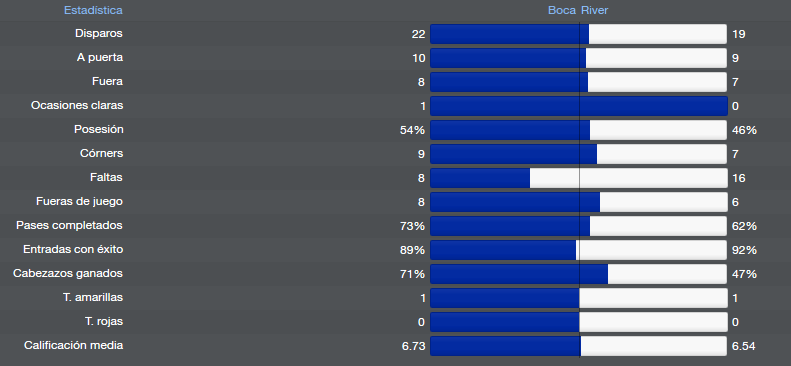Select the Ocasiones claras row label
Screen dimensions: 791x366
coord(77,105)
